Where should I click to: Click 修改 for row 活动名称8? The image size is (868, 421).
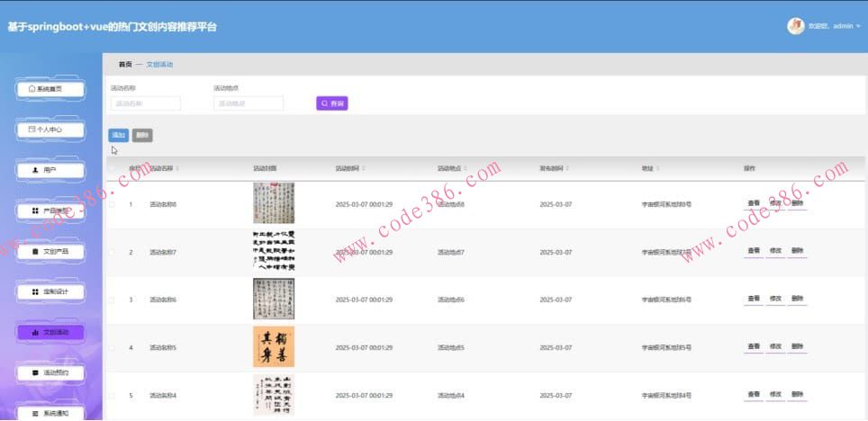click(775, 203)
